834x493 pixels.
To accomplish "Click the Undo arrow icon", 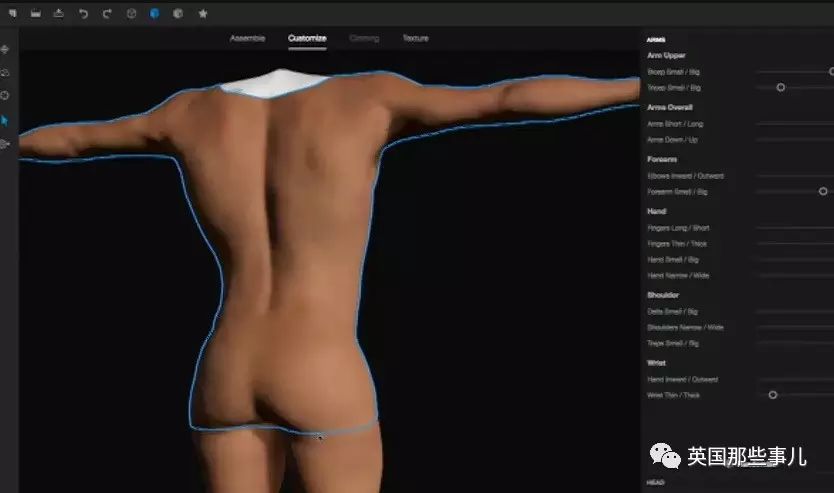I will coord(83,14).
